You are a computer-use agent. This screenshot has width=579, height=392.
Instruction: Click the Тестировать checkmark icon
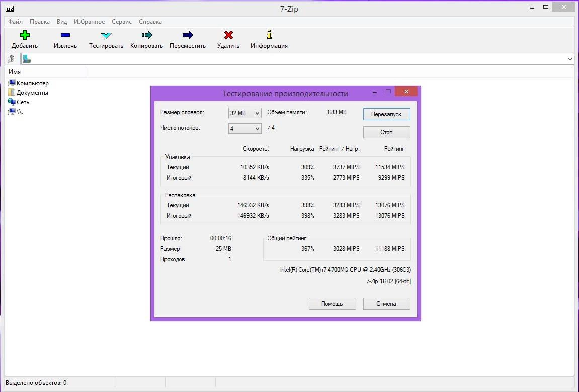(106, 35)
